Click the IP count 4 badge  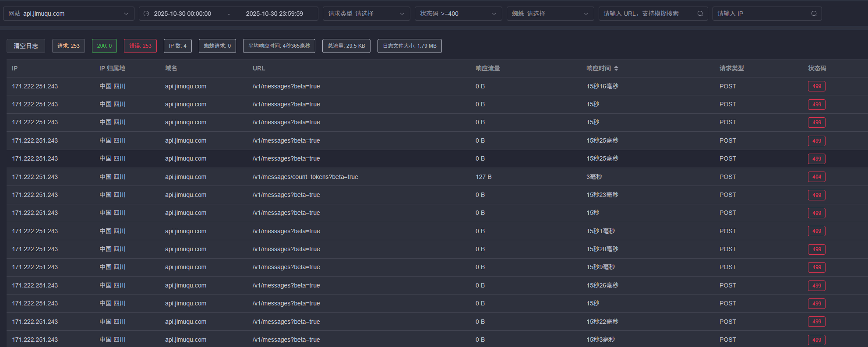177,46
